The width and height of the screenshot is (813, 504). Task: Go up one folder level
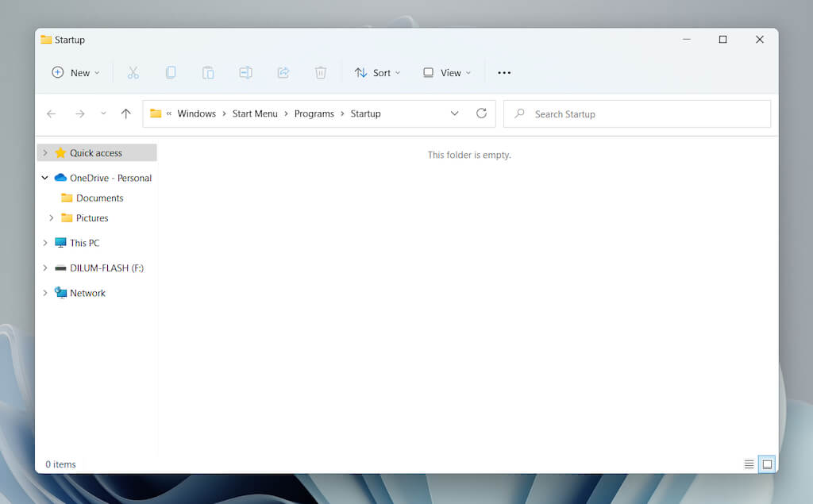pyautogui.click(x=125, y=113)
